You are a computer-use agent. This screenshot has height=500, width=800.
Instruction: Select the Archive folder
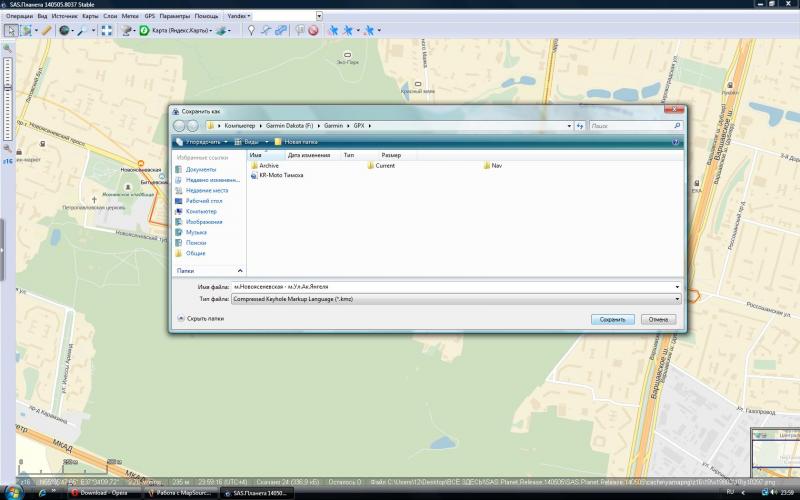tap(265, 166)
